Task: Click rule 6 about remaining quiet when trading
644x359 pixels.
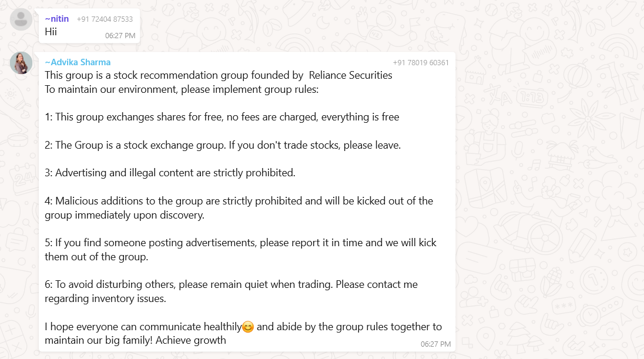Action: point(231,284)
